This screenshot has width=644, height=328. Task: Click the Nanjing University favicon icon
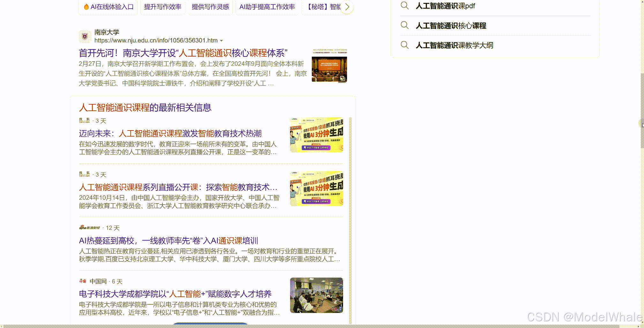(85, 36)
